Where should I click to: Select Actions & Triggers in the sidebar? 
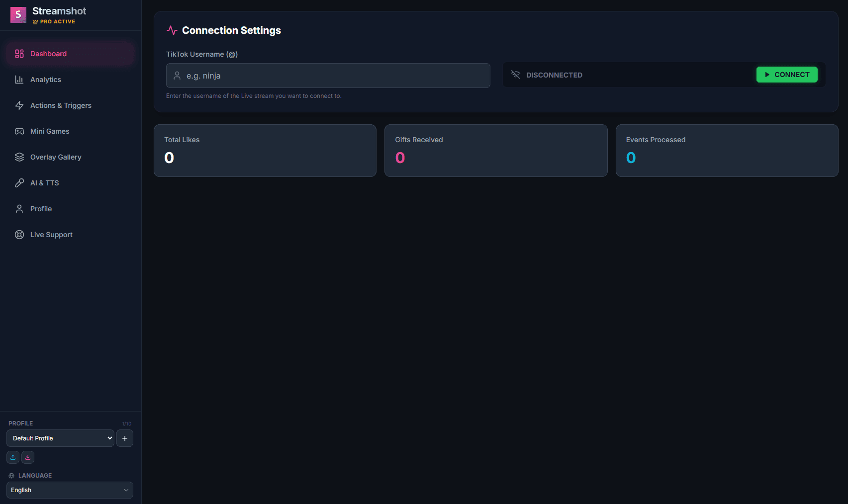click(60, 105)
